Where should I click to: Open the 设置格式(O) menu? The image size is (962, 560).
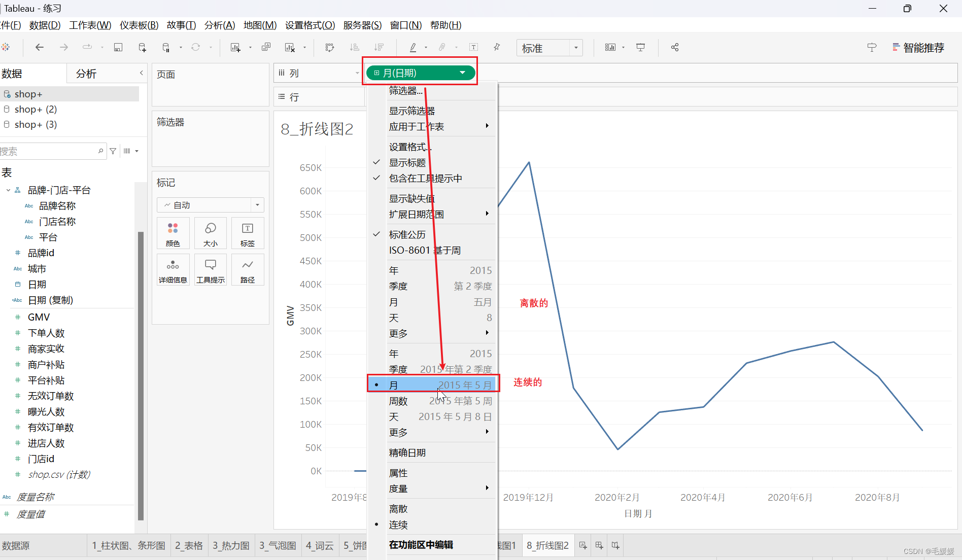[310, 25]
